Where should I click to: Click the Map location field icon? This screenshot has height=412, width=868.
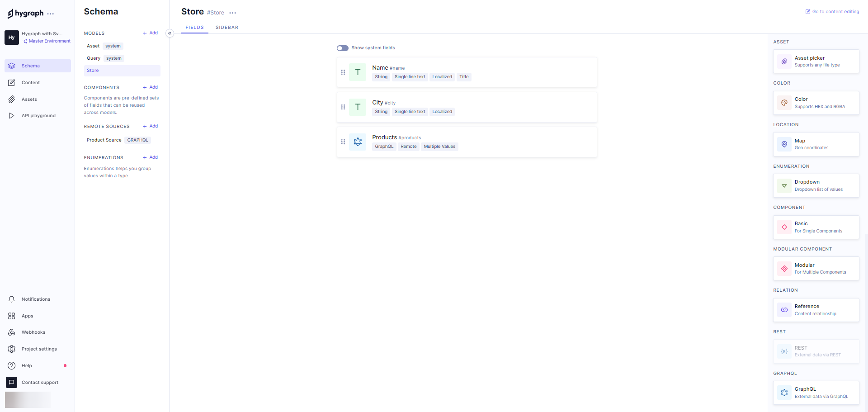click(784, 144)
